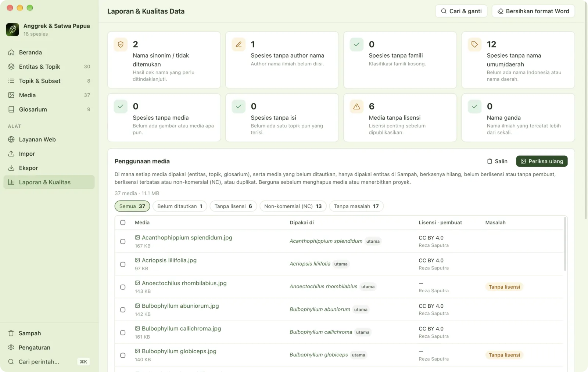This screenshot has width=588, height=372.
Task: Open Pengaturan gear icon
Action: pyautogui.click(x=11, y=347)
